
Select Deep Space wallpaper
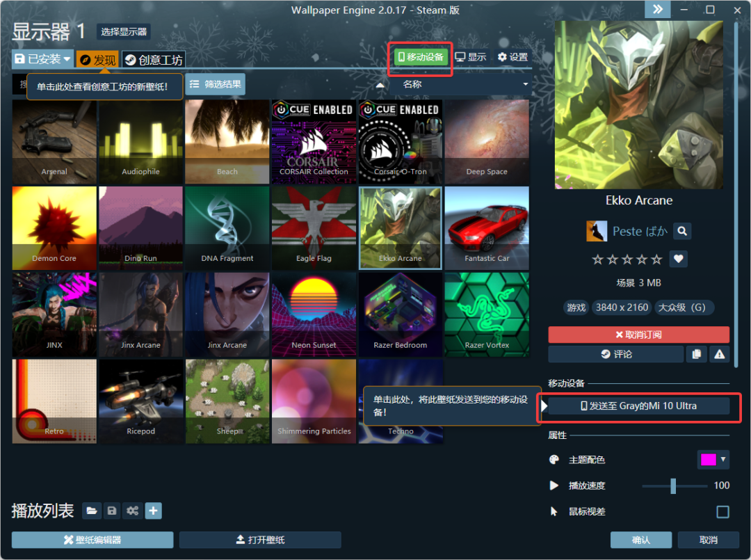pos(487,142)
